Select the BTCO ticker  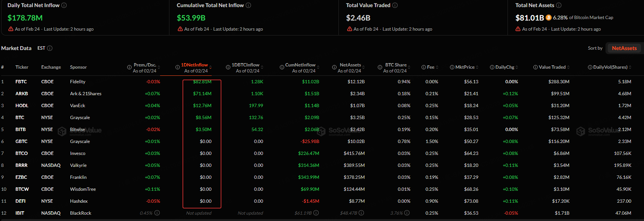(x=21, y=153)
